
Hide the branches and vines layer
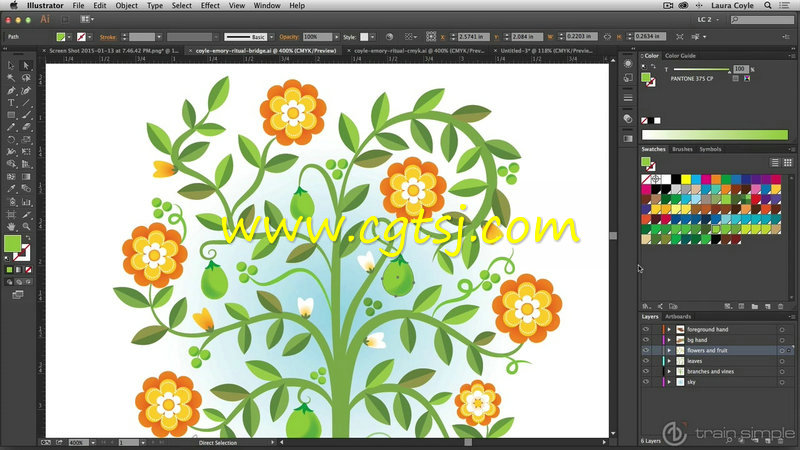point(646,371)
